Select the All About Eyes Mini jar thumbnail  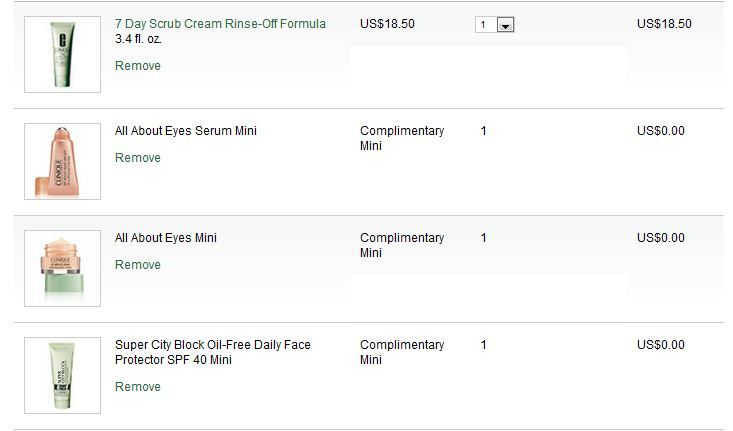(62, 268)
